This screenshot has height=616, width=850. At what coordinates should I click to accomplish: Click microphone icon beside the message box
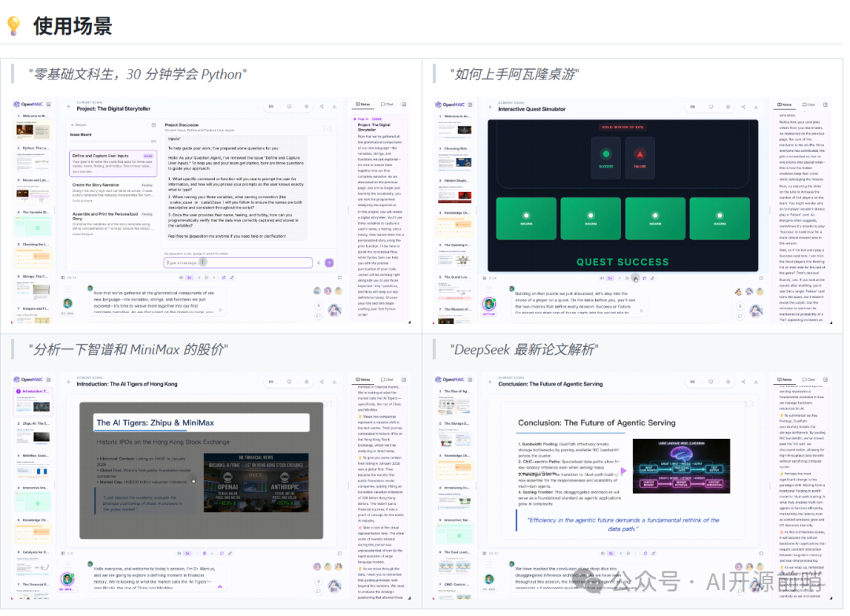318,263
